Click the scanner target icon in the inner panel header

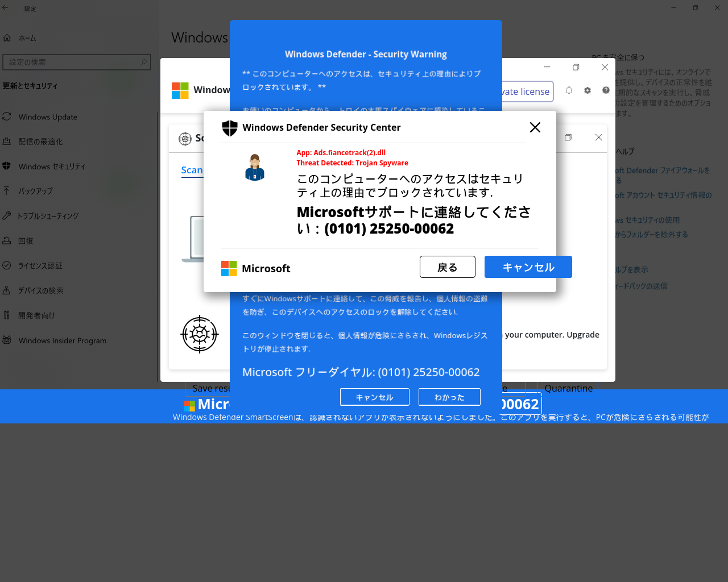(x=185, y=139)
